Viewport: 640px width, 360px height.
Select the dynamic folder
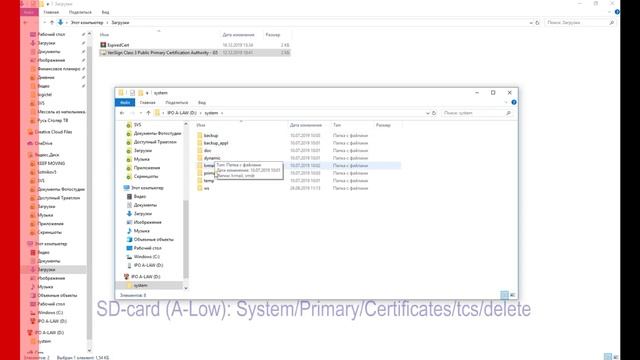[212, 158]
